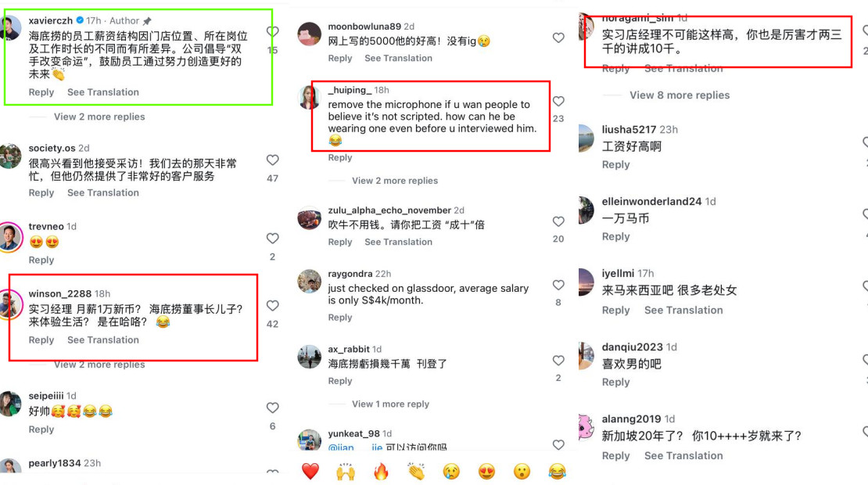The width and height of the screenshot is (868, 485).
Task: Send the raised hands emoji reaction
Action: point(346,471)
